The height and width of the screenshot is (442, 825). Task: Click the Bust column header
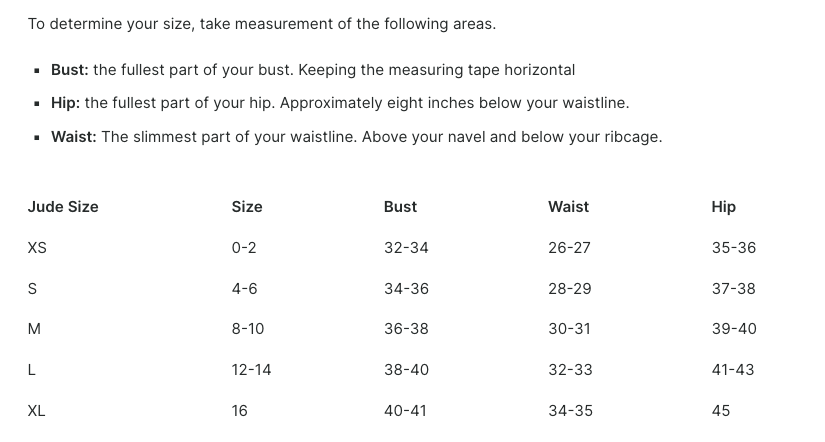pos(400,207)
